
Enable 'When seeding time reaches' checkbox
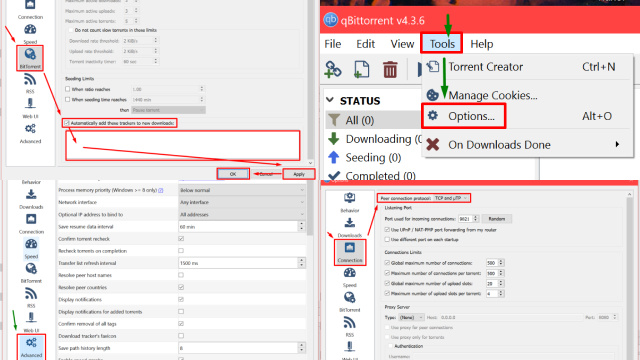(68, 99)
